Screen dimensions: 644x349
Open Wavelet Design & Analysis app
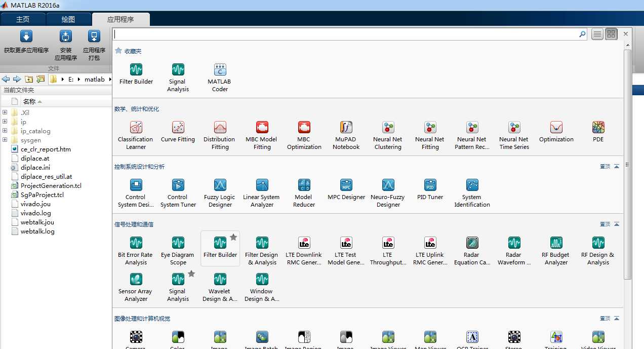point(220,287)
